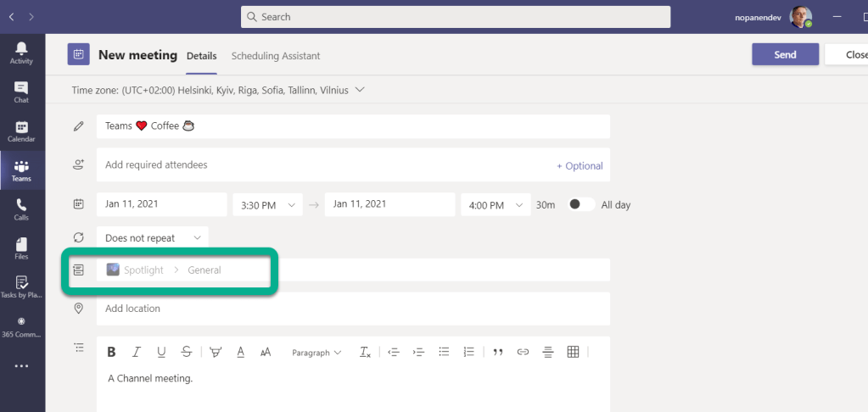Apply strikethrough formatting
The width and height of the screenshot is (868, 412).
[x=186, y=352]
